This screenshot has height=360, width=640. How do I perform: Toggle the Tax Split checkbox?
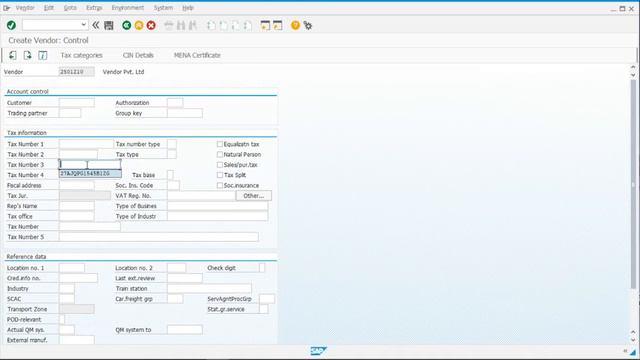[x=220, y=175]
